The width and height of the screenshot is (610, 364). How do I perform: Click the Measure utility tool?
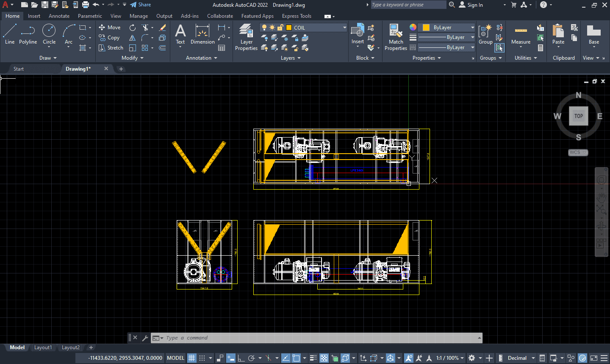click(521, 36)
